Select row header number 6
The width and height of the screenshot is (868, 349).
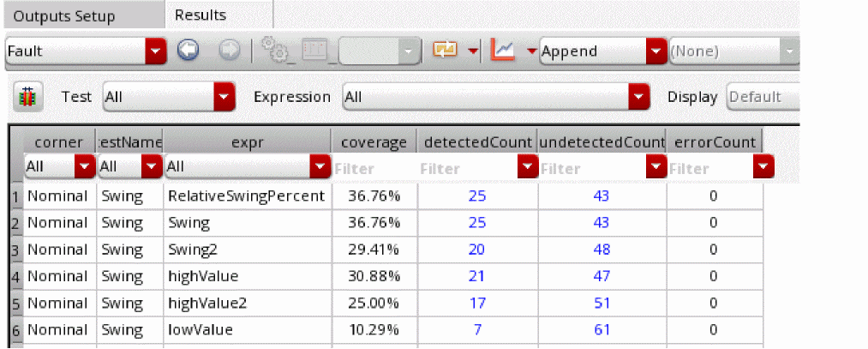16,330
